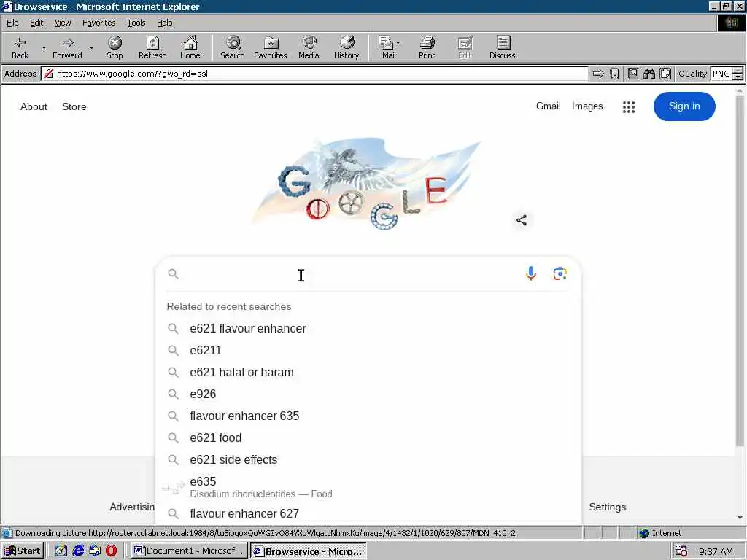Viewport: 747px width, 560px height.
Task: Select suggestion 'flavour enhancer 627'
Action: [x=368, y=514]
